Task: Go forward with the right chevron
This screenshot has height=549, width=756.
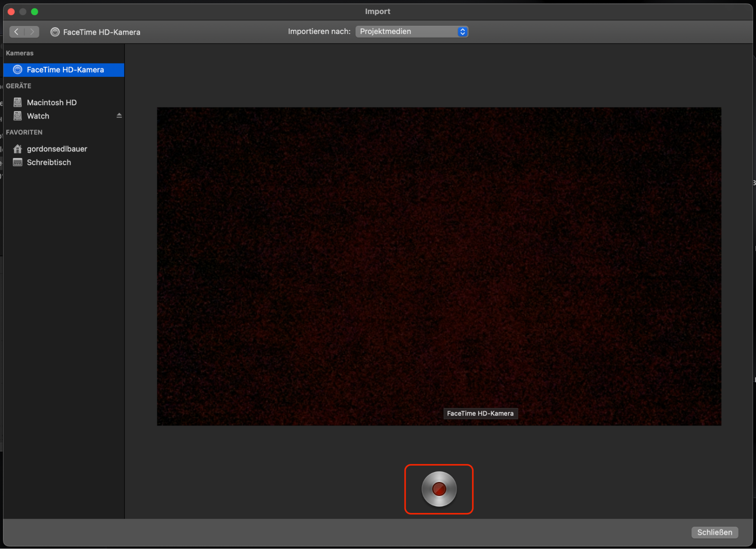Action: [x=32, y=32]
